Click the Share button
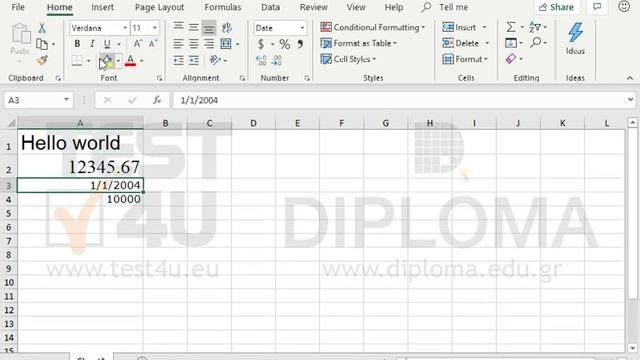The image size is (640, 360). click(x=557, y=7)
